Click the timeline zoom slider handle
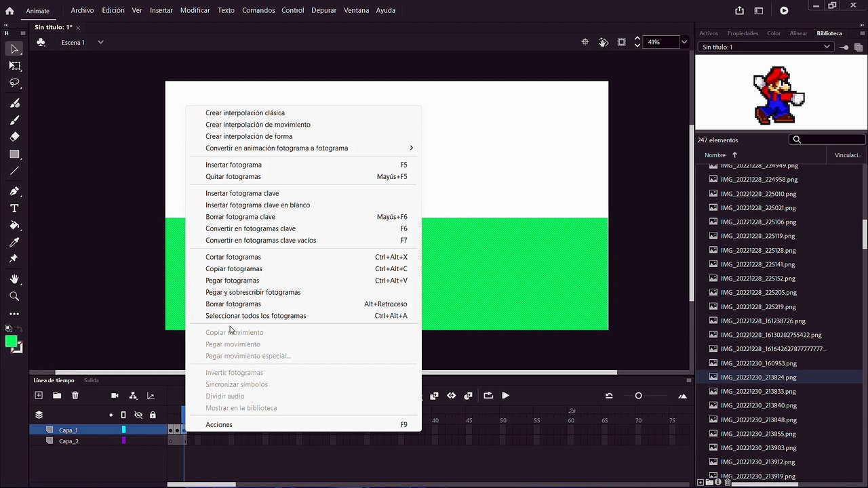Viewport: 868px width, 488px height. (638, 396)
